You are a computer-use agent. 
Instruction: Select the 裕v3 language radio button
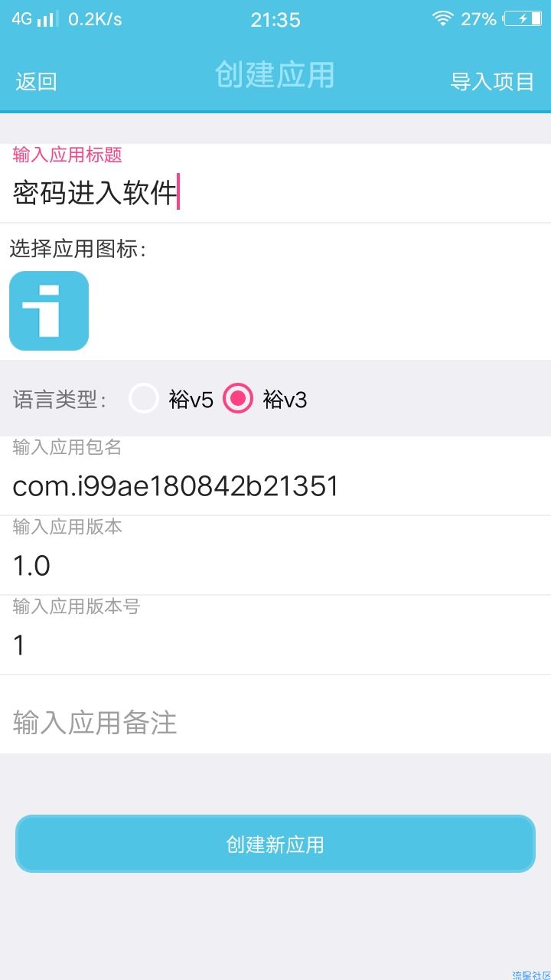(237, 398)
